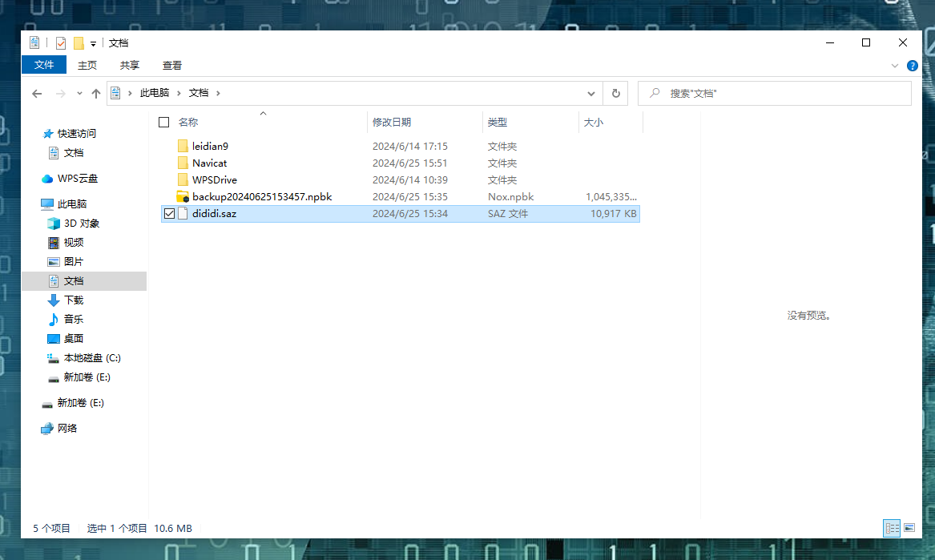Screen dimensions: 935x560
Task: Click 此电脑 in the address breadcrumb
Action: pos(155,93)
